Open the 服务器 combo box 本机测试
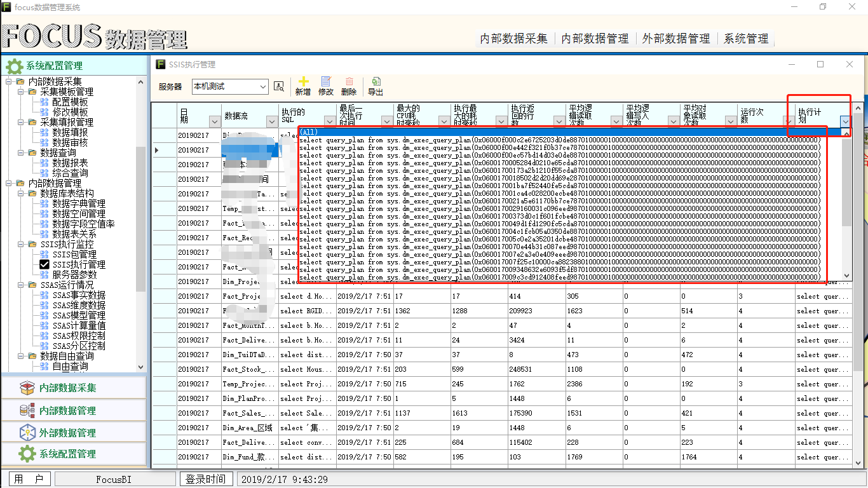 230,86
